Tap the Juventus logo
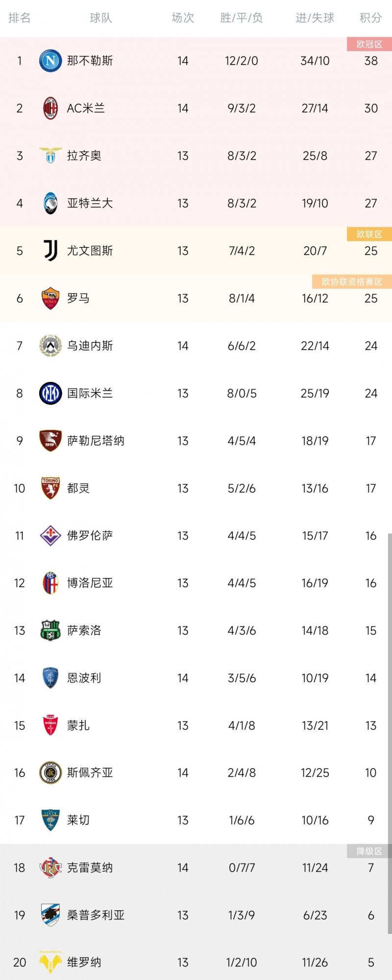Image resolution: width=392 pixels, height=980 pixels. (x=50, y=251)
